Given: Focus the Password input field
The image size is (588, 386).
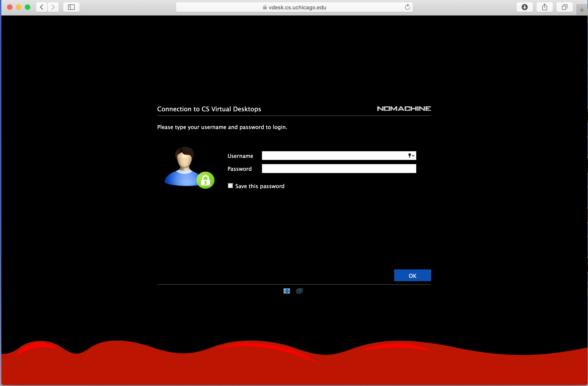Looking at the screenshot, I should point(339,169).
